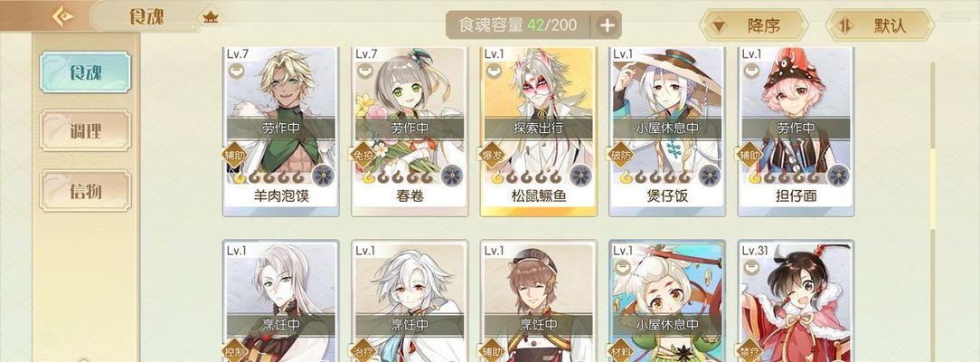Open the Lv.31 red-dressed character card
Viewport: 980px width, 362px height.
click(795, 301)
